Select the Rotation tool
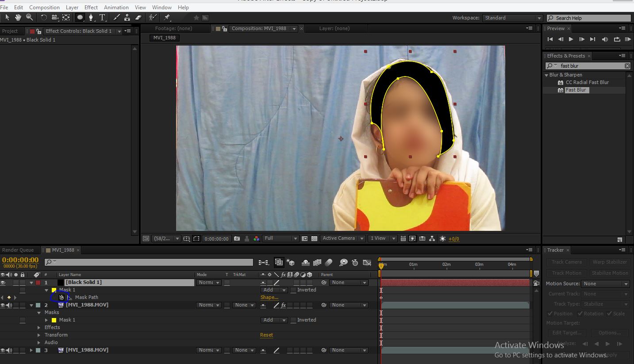634x364 pixels. click(x=44, y=18)
